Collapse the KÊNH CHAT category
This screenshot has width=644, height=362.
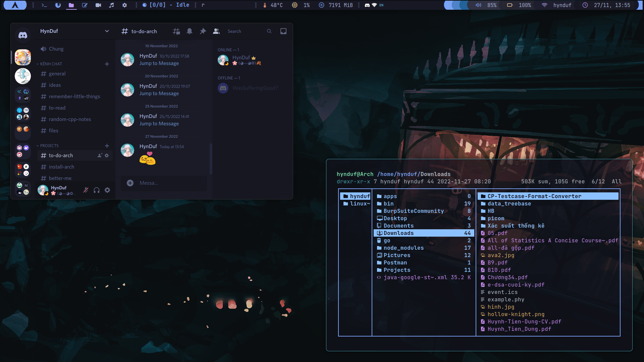[51, 64]
